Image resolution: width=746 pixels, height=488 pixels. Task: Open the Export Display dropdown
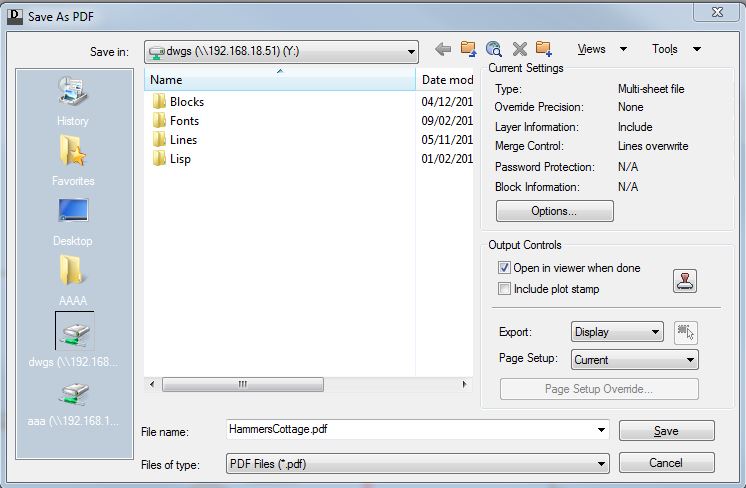point(617,332)
